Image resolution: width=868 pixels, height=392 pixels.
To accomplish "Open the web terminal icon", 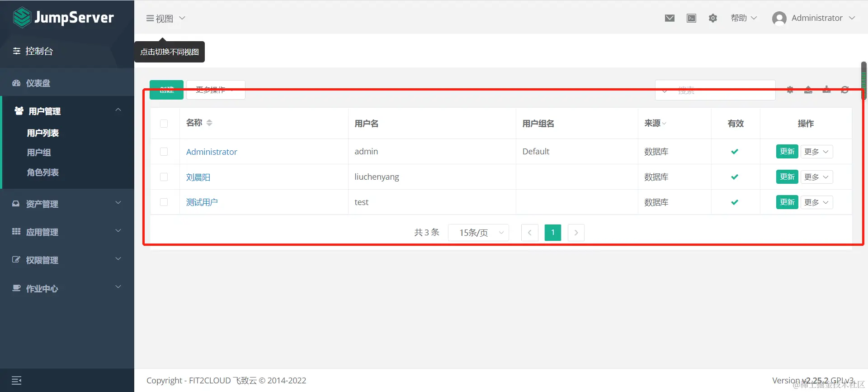I will 691,18.
